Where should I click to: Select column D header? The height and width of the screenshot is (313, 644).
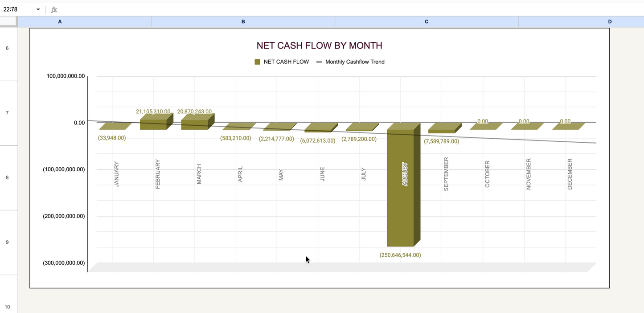(x=581, y=21)
